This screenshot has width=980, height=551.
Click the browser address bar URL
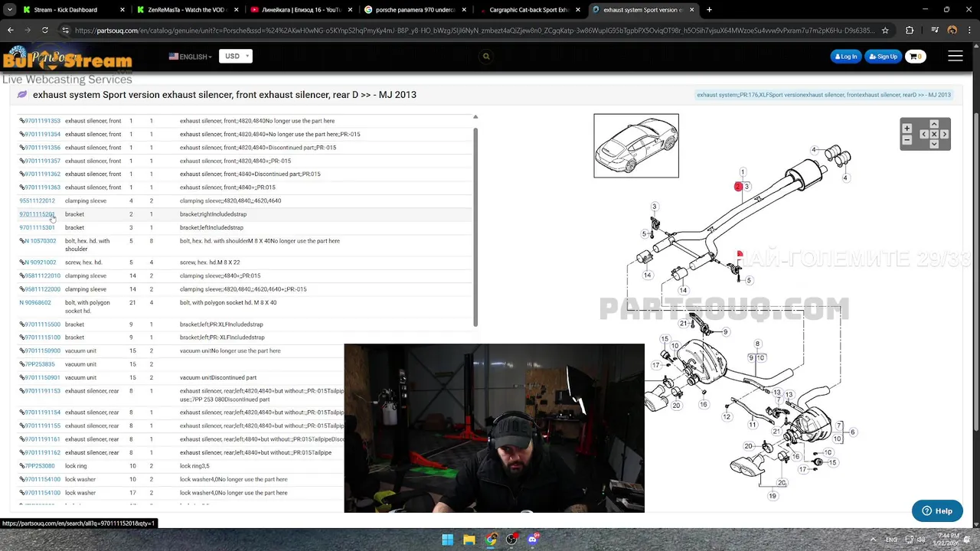pyautogui.click(x=475, y=30)
